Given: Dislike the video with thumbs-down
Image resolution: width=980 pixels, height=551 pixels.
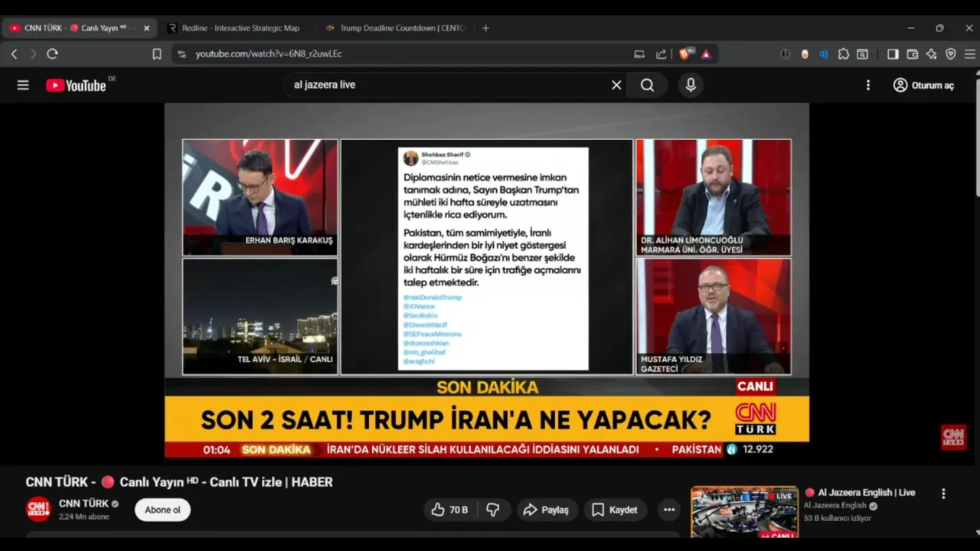Looking at the screenshot, I should pyautogui.click(x=493, y=510).
